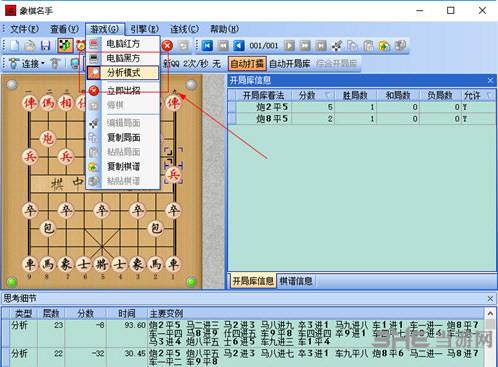Click the 胜局数 column header
This screenshot has width=498, height=367.
[355, 96]
